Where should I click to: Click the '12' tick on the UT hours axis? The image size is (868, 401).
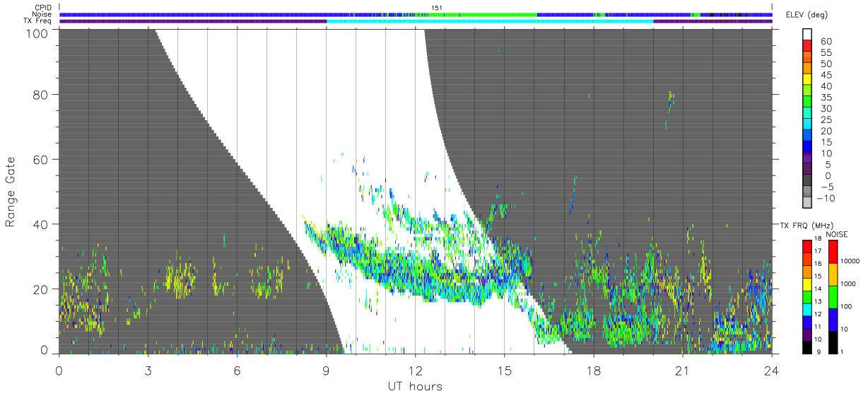click(415, 370)
